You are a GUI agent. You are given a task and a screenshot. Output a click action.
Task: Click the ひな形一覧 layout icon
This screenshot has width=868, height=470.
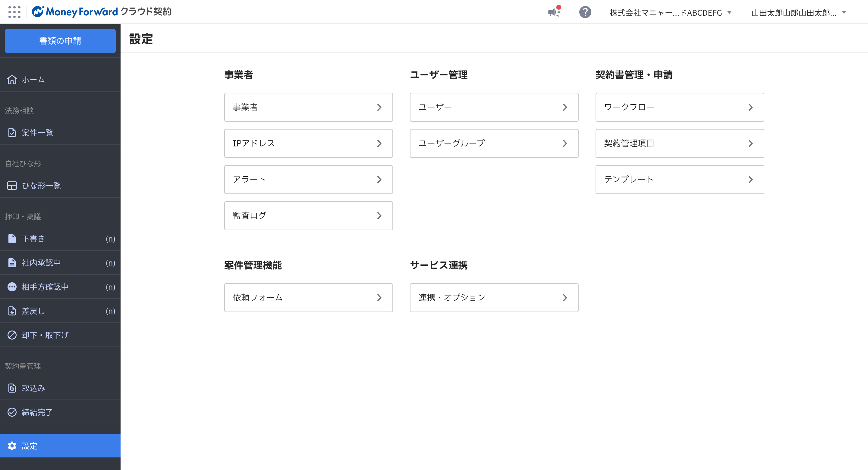point(12,186)
